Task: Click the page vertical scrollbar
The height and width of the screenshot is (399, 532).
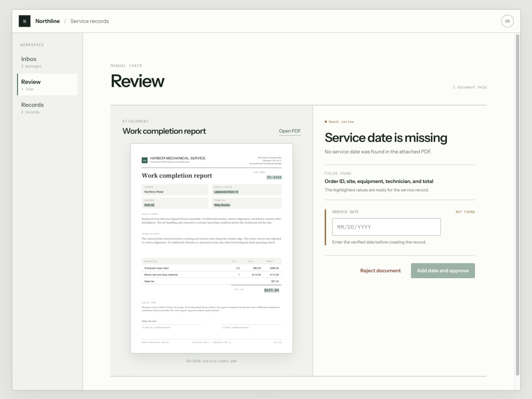Action: tap(518, 205)
